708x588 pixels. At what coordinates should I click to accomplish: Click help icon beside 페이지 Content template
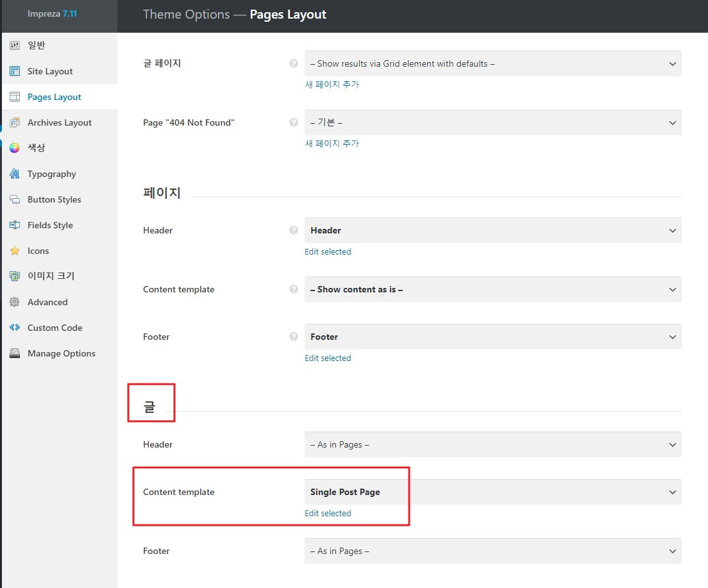click(294, 289)
